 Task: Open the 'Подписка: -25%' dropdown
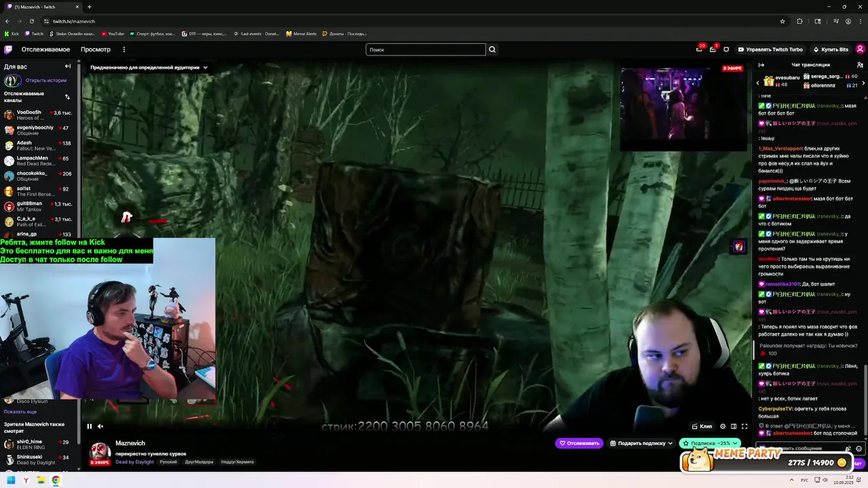[x=710, y=443]
